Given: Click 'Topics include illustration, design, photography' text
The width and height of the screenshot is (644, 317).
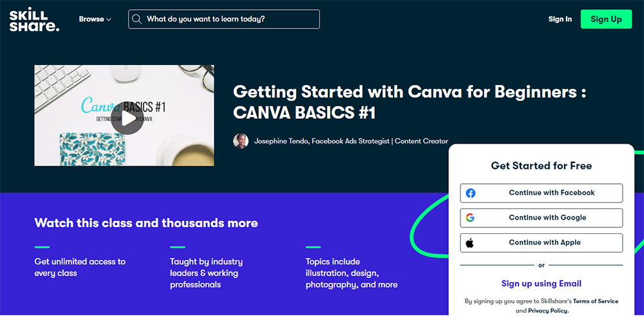Looking at the screenshot, I should pos(351,273).
